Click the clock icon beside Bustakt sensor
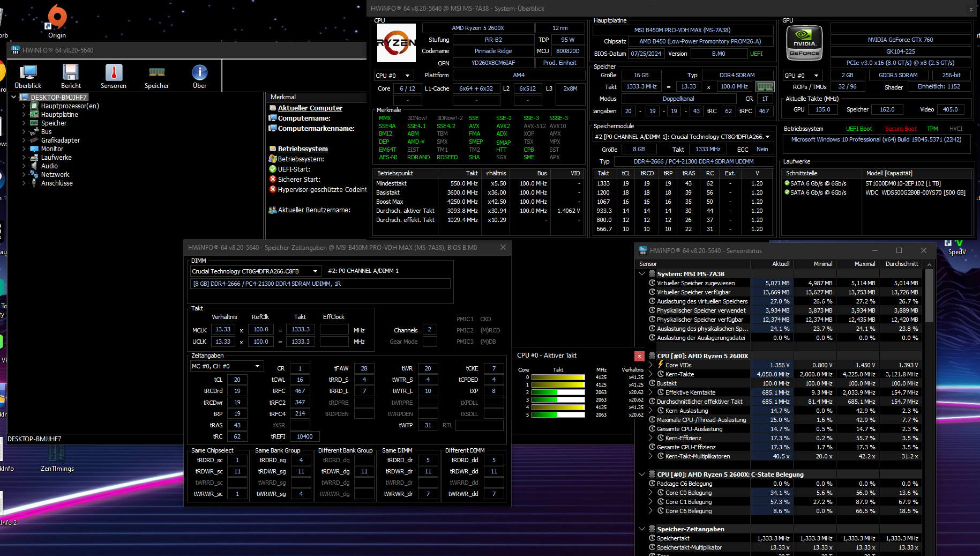This screenshot has height=556, width=980. pyautogui.click(x=652, y=383)
